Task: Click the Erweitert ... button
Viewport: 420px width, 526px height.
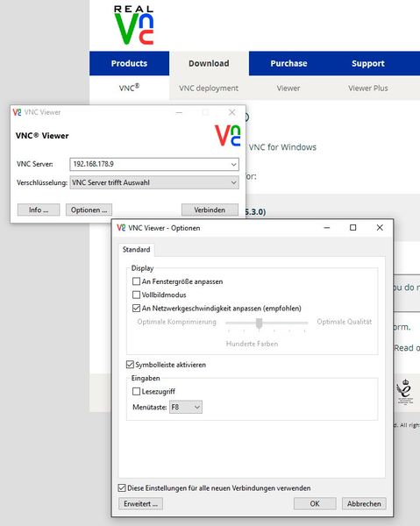Action: coord(140,503)
